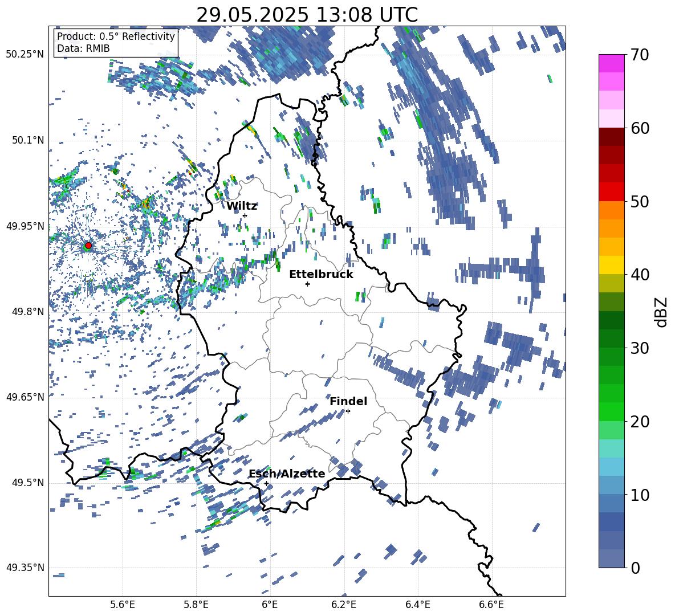Click the 70 colorbar tick value

click(640, 55)
